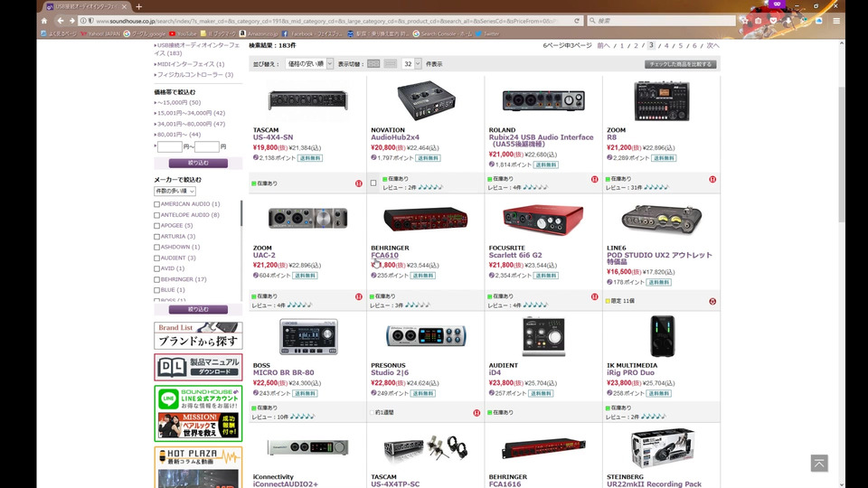Screen dimensions: 868x488
Task: Click the 次へ next page link
Action: (713, 46)
